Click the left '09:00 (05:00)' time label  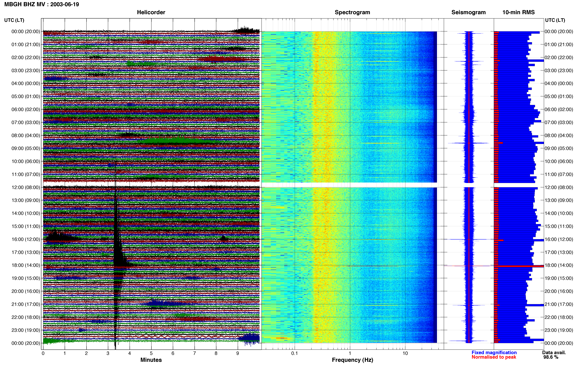pyautogui.click(x=26, y=148)
